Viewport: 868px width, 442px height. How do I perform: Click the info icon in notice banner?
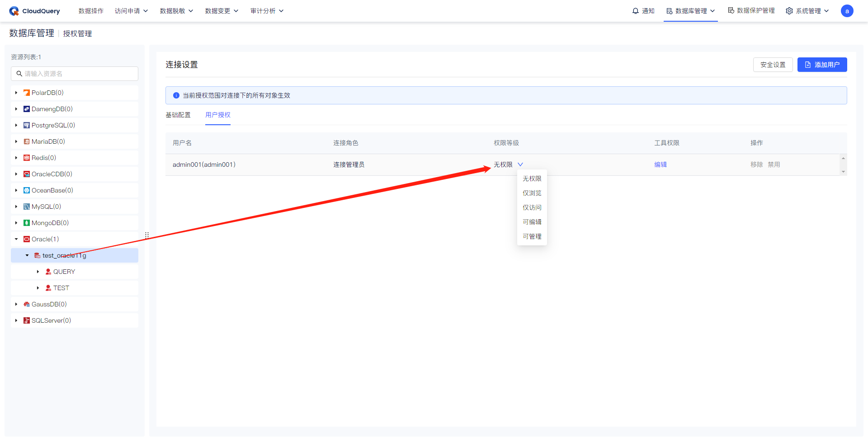click(x=176, y=95)
